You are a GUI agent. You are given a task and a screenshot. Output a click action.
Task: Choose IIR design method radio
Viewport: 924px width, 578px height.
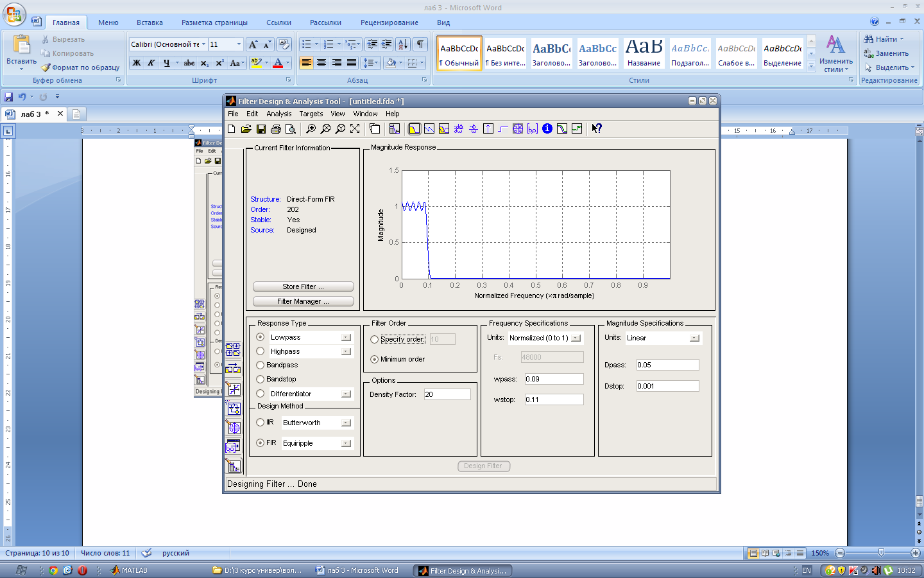coord(261,423)
